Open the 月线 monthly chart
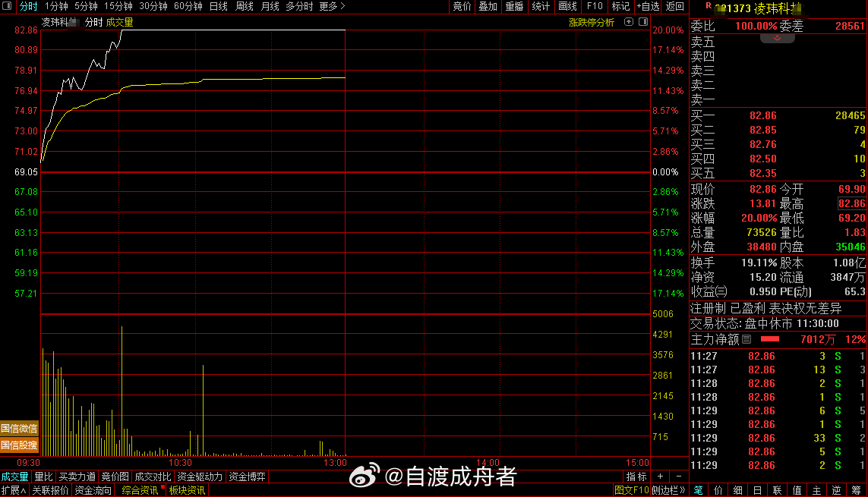Image resolution: width=868 pixels, height=497 pixels. (x=270, y=6)
